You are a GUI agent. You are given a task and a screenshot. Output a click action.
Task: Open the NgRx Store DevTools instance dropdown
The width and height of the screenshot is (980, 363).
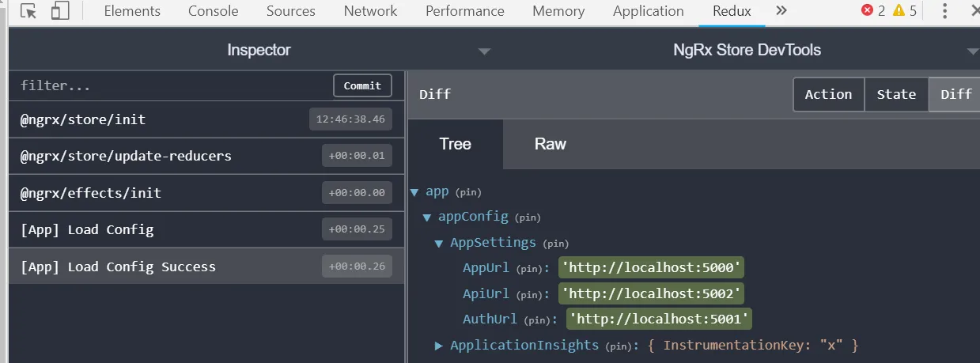[972, 51]
